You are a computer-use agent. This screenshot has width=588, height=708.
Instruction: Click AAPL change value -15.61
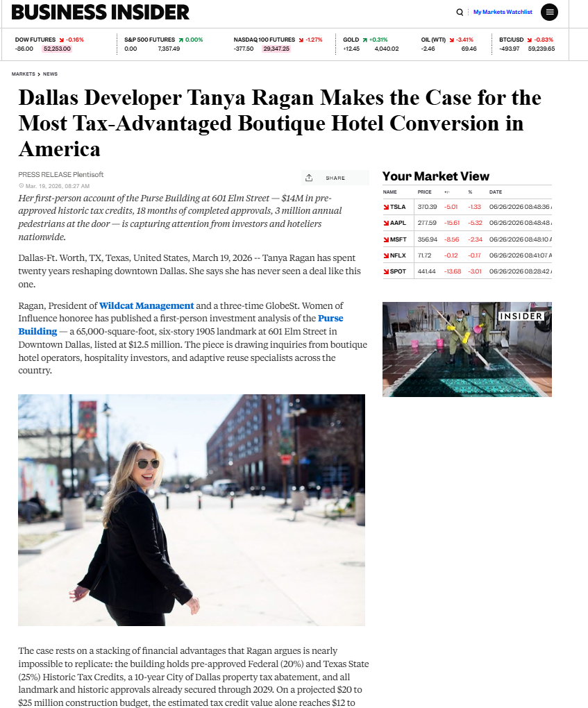click(452, 223)
